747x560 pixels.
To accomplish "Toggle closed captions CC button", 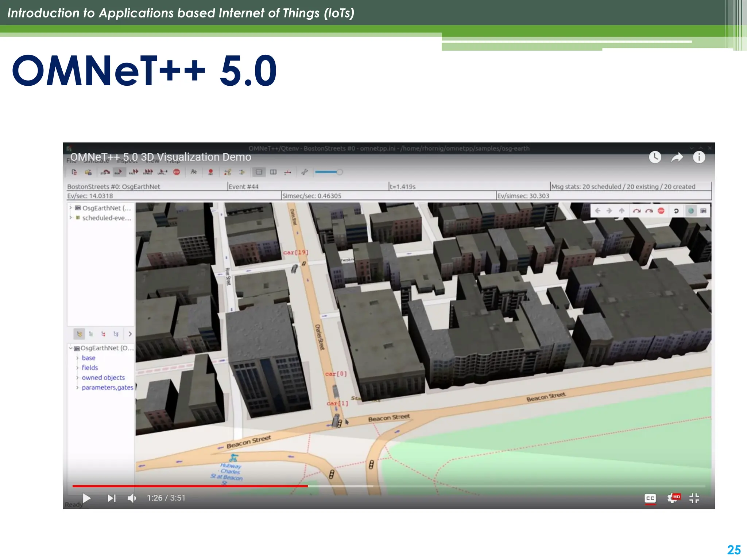I will [650, 498].
